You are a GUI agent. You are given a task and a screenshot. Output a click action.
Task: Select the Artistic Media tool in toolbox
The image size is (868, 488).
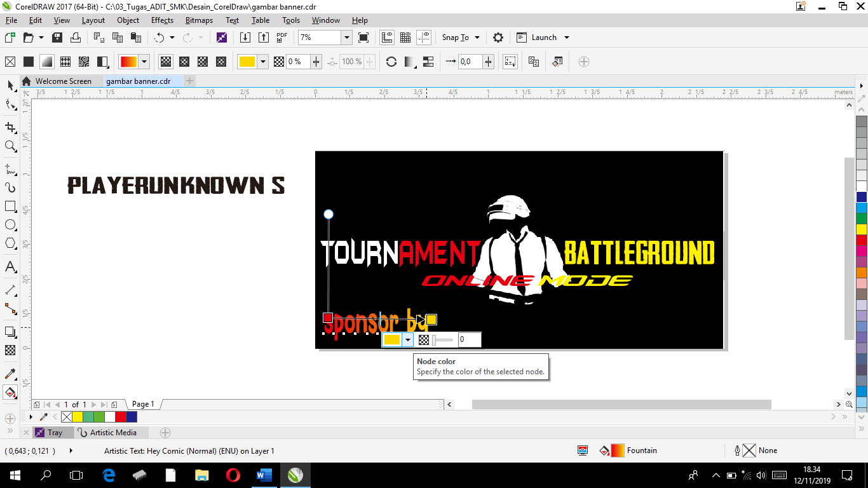(10, 187)
